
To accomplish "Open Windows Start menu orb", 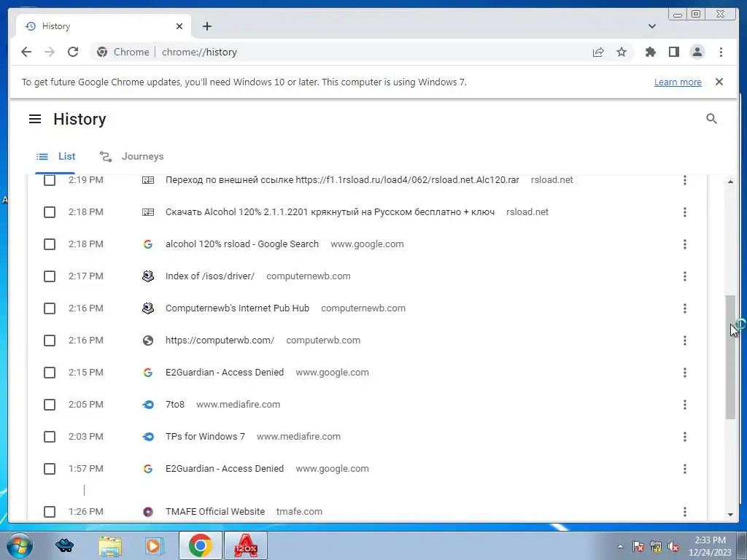I will point(20,545).
